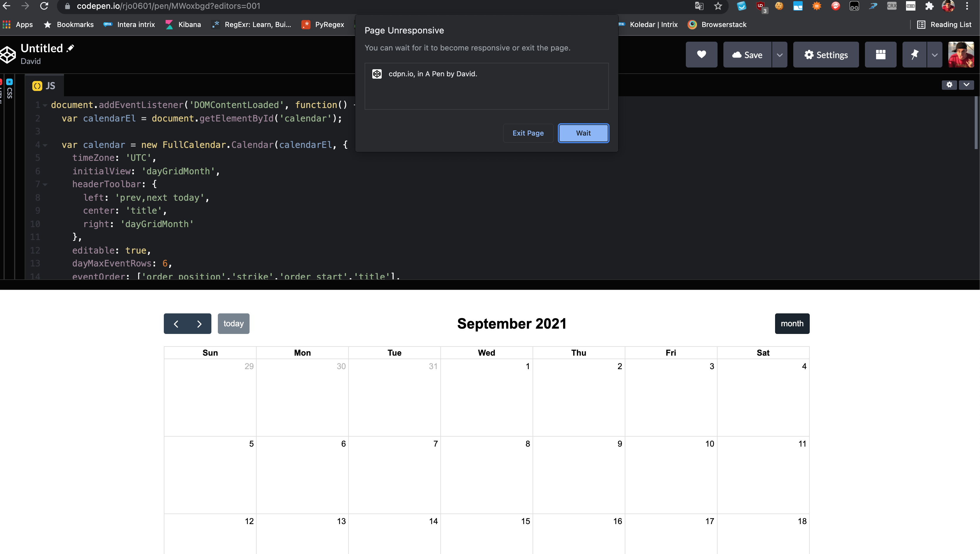The height and width of the screenshot is (554, 980).
Task: Fold the headerToolbar block at line 7
Action: point(45,184)
